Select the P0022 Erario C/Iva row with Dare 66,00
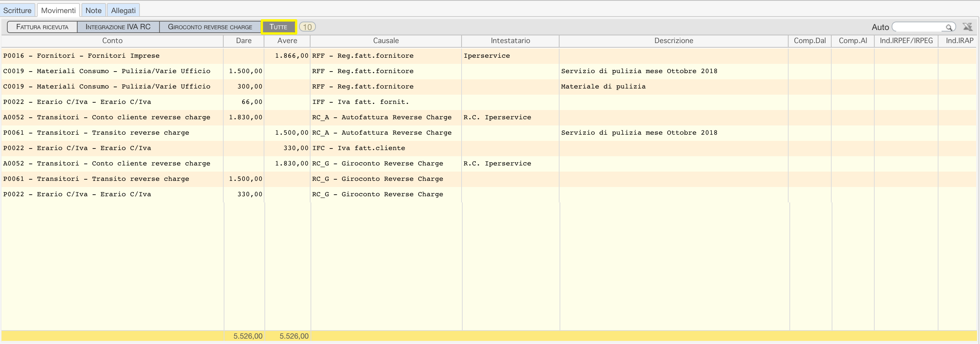 pos(489,102)
